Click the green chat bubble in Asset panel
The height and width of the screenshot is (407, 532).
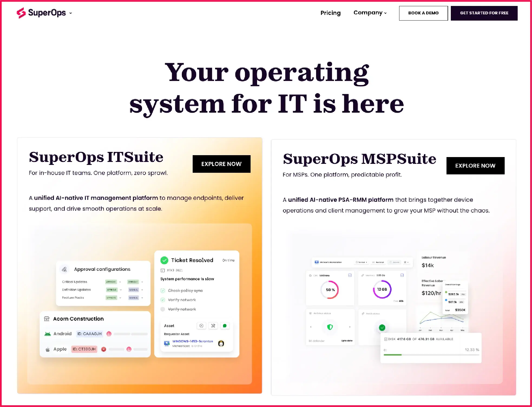click(x=225, y=326)
